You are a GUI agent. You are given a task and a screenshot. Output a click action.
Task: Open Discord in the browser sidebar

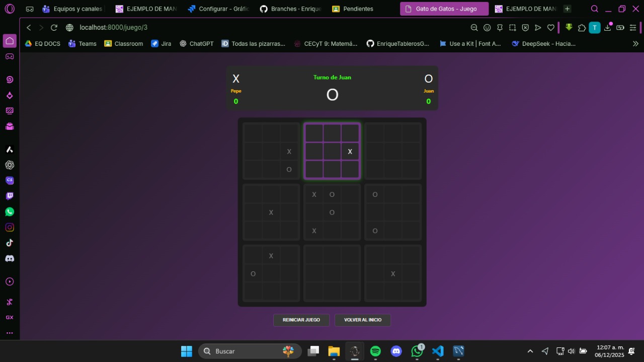pos(10,258)
